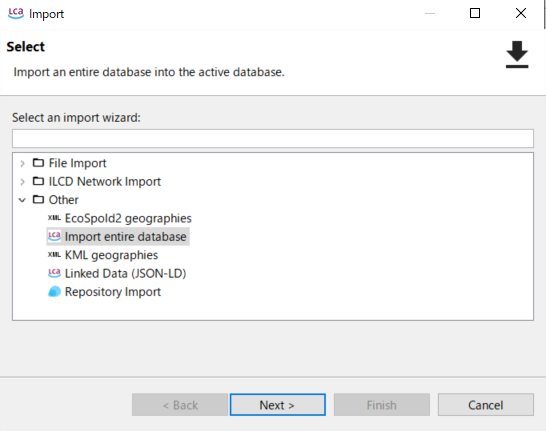
Task: Click the Import entire database LCA icon
Action: (54, 236)
